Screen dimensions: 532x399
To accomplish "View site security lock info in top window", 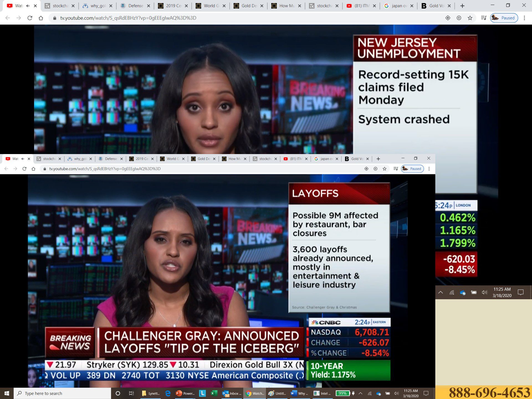I will [55, 18].
